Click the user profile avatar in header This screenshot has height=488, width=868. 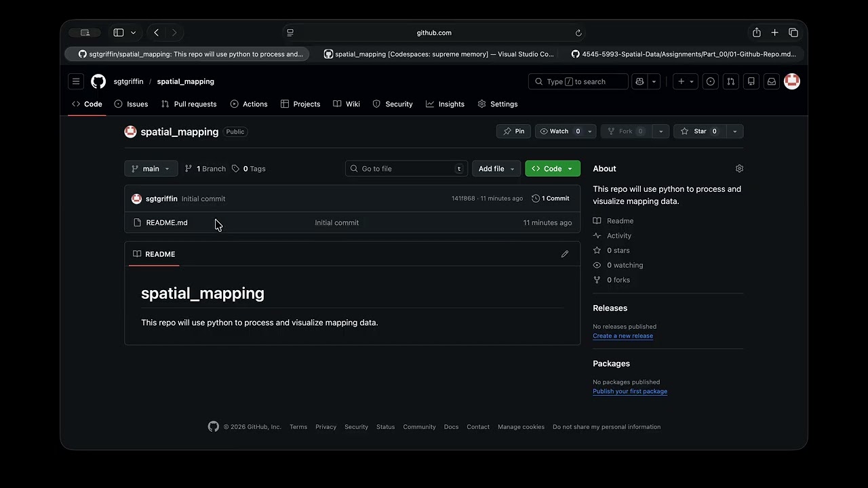792,81
